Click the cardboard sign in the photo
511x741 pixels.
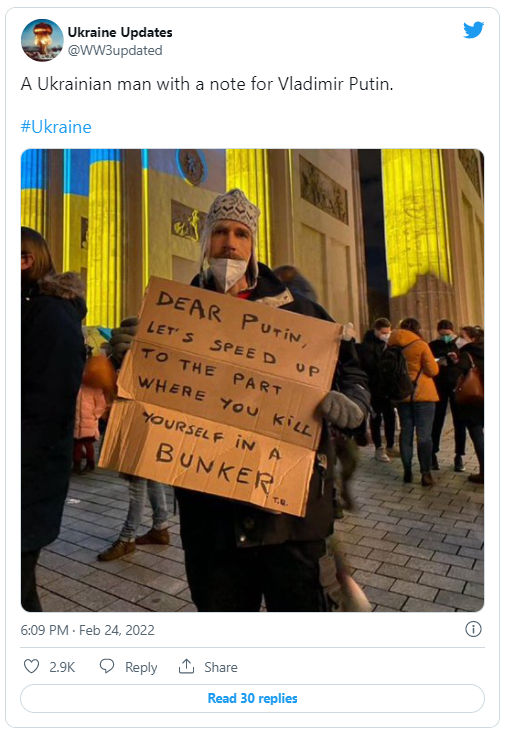pos(220,395)
